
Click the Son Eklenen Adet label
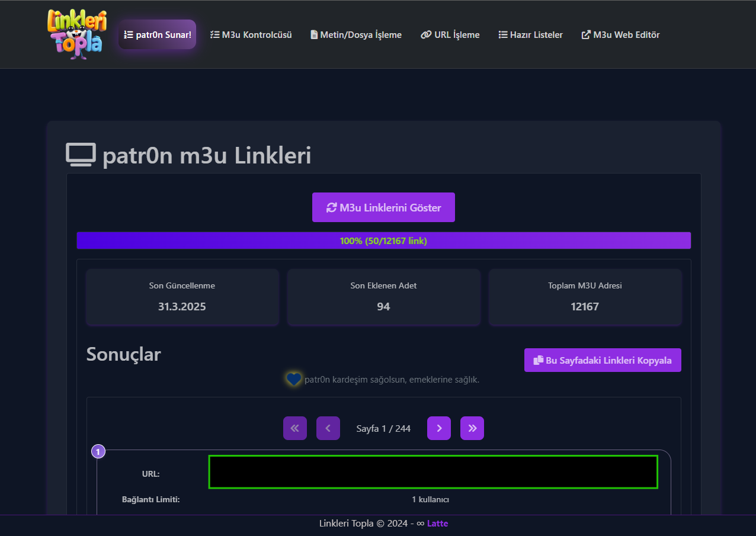pos(383,285)
